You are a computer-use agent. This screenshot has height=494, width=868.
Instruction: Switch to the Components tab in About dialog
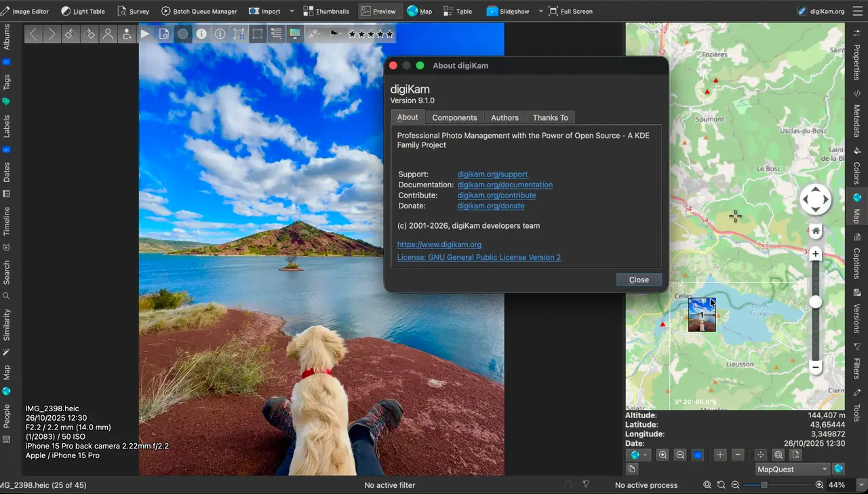454,117
